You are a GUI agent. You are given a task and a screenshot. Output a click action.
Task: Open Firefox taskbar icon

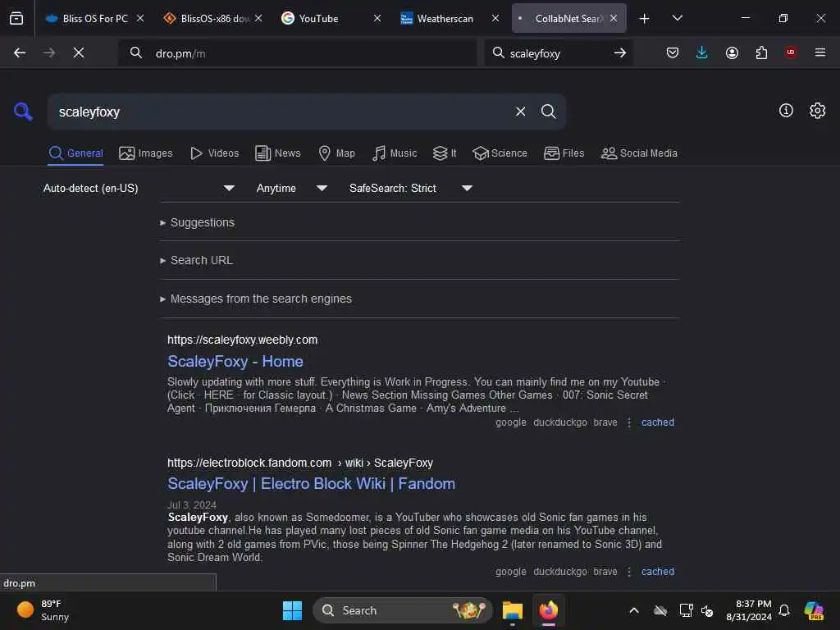coord(549,610)
